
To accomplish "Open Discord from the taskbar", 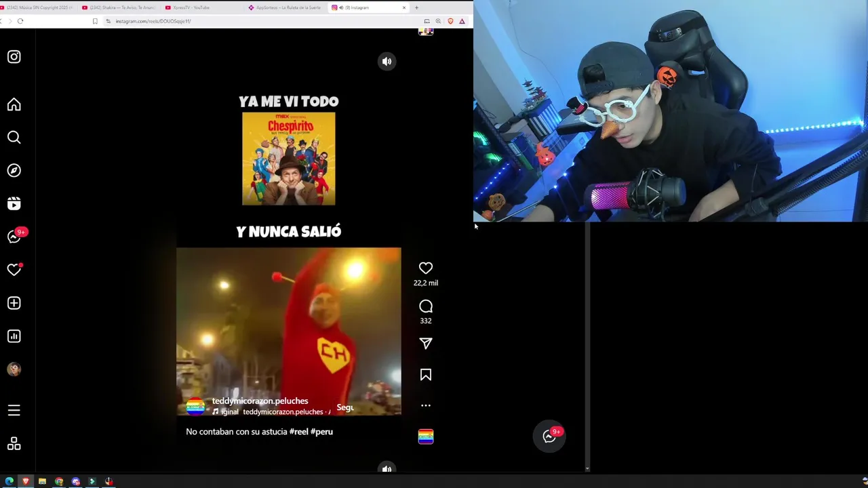I will (75, 481).
